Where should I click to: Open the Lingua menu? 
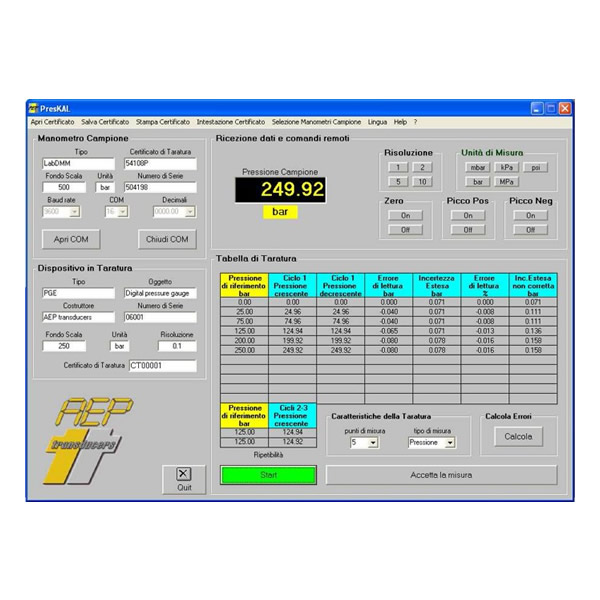(377, 121)
